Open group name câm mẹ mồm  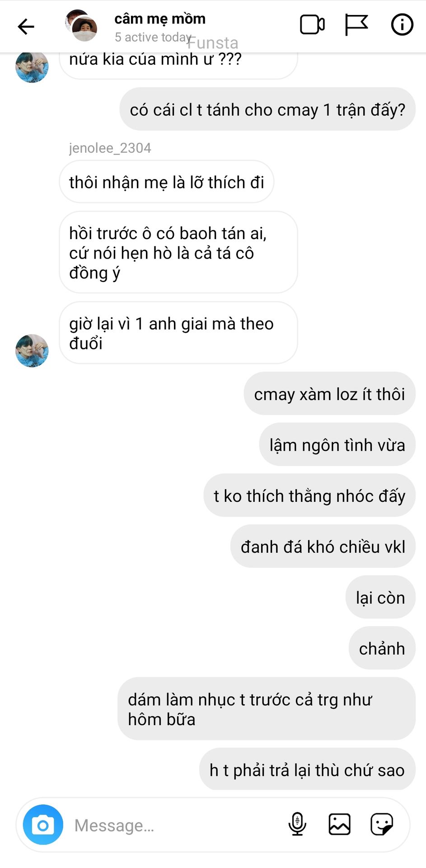(160, 19)
